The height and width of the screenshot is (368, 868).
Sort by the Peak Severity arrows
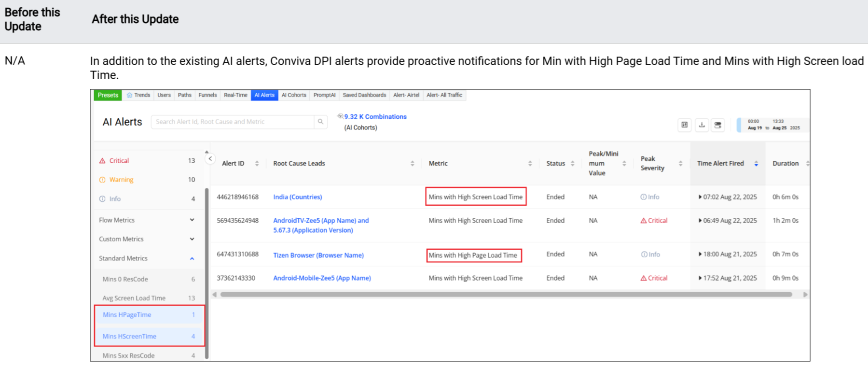point(680,164)
